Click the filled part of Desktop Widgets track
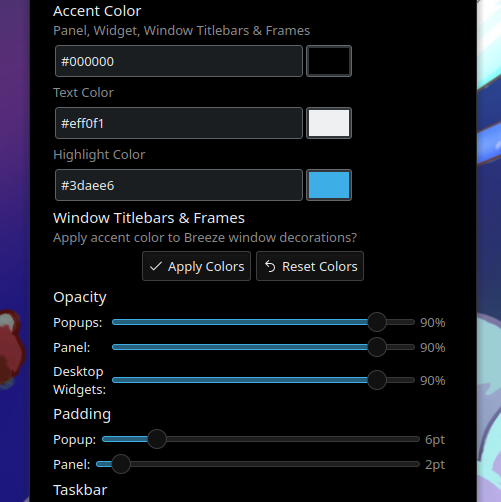 coord(240,380)
